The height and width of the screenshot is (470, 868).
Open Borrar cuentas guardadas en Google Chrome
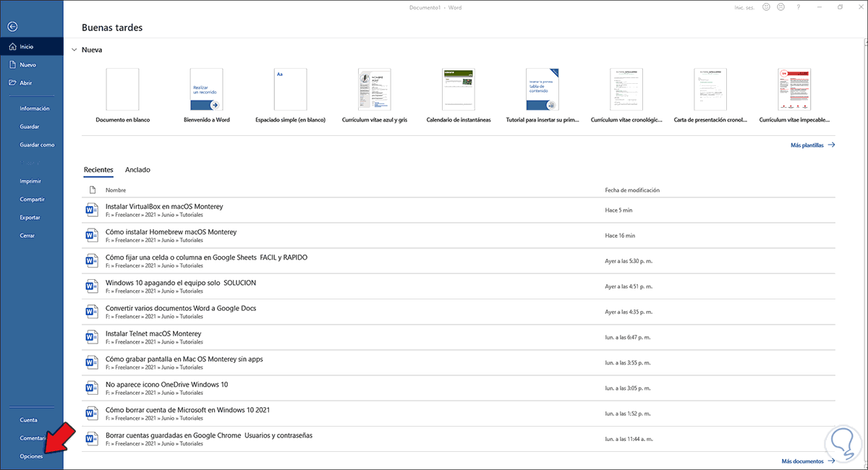[x=459, y=439]
